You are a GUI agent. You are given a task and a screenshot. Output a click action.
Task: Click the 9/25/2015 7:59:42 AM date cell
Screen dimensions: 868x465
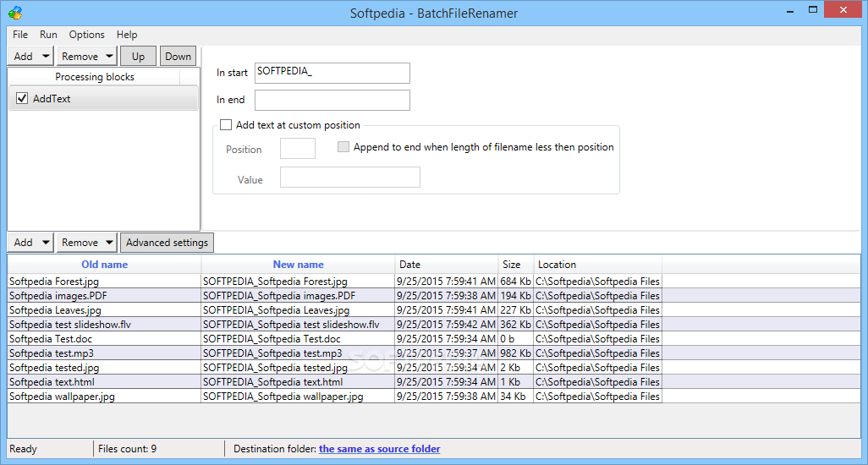[446, 325]
